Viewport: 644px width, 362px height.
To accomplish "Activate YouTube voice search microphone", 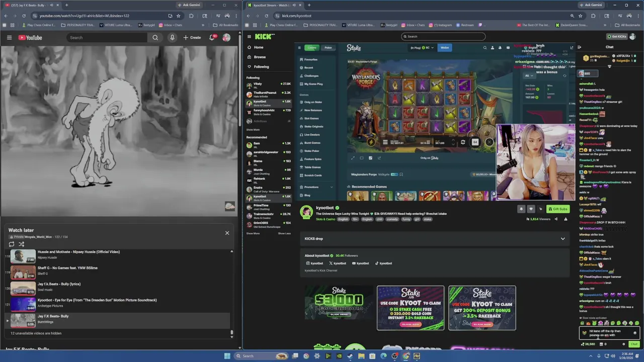I will (x=172, y=38).
